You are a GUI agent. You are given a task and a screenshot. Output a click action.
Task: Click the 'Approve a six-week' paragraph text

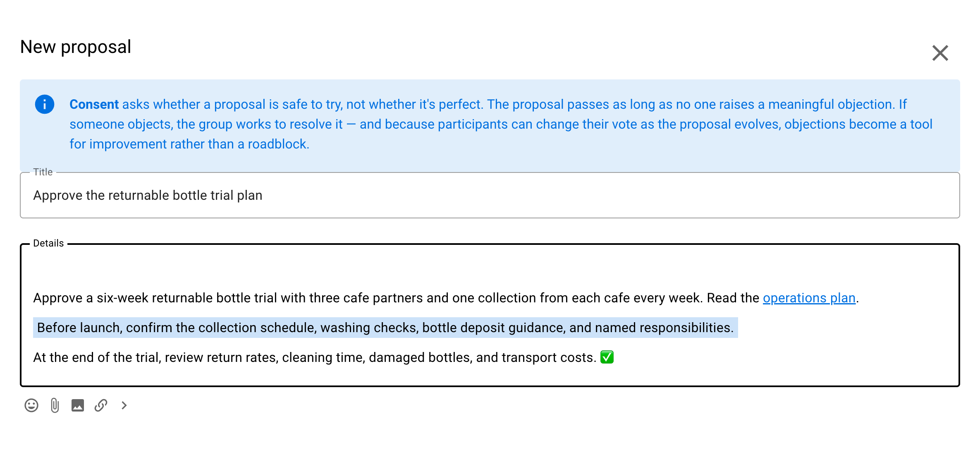click(x=446, y=298)
